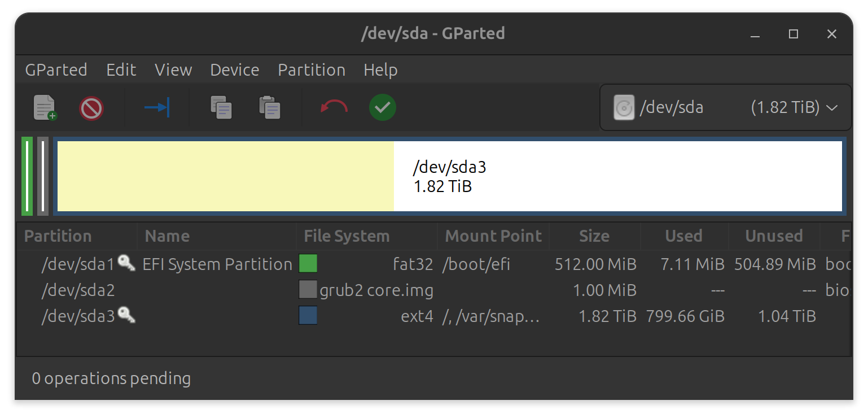The image size is (868, 418).
Task: Open the View menu
Action: pos(173,70)
